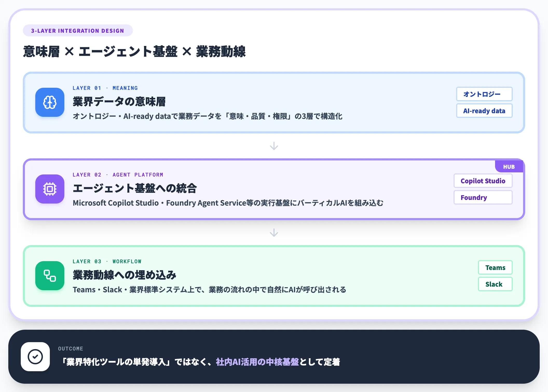Click the checkmark circle outcome icon

pos(35,357)
